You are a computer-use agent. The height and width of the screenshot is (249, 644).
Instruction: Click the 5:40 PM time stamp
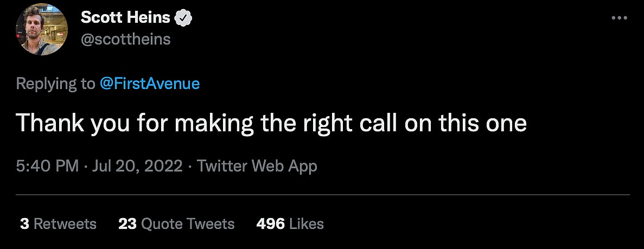click(48, 165)
